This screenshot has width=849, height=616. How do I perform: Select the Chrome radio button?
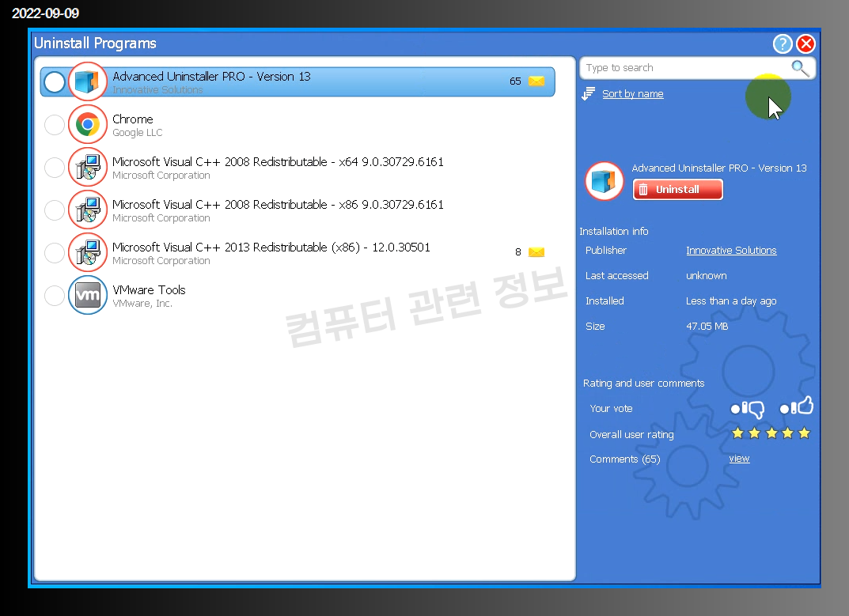tap(55, 125)
